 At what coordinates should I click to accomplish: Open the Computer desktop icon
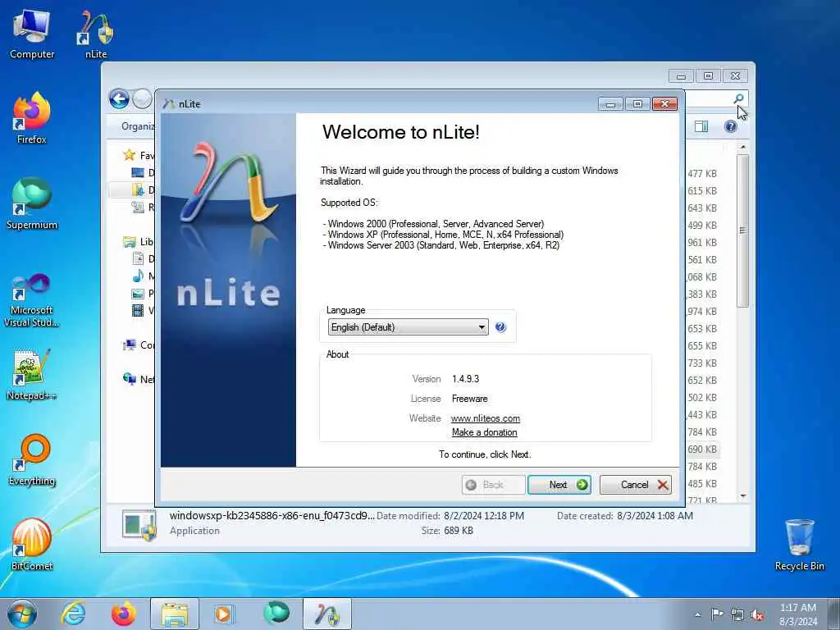point(32,34)
